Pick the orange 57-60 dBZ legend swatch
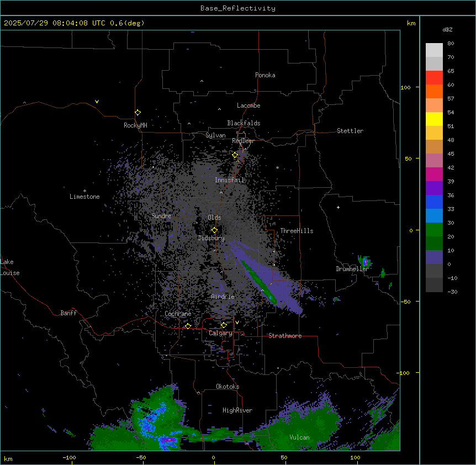 tap(434, 91)
